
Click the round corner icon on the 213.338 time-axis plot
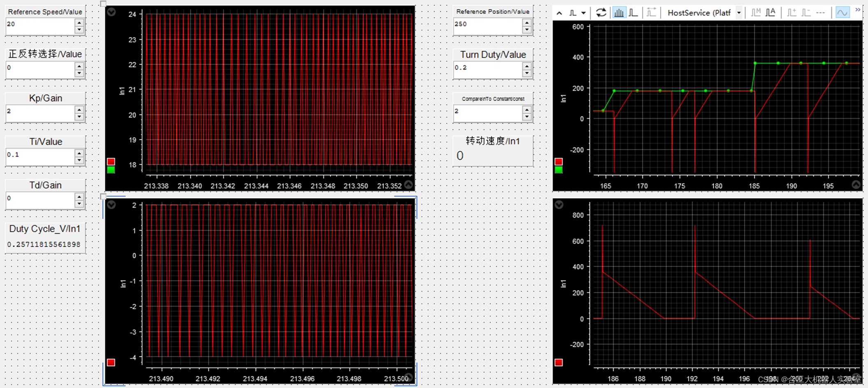[x=408, y=185]
